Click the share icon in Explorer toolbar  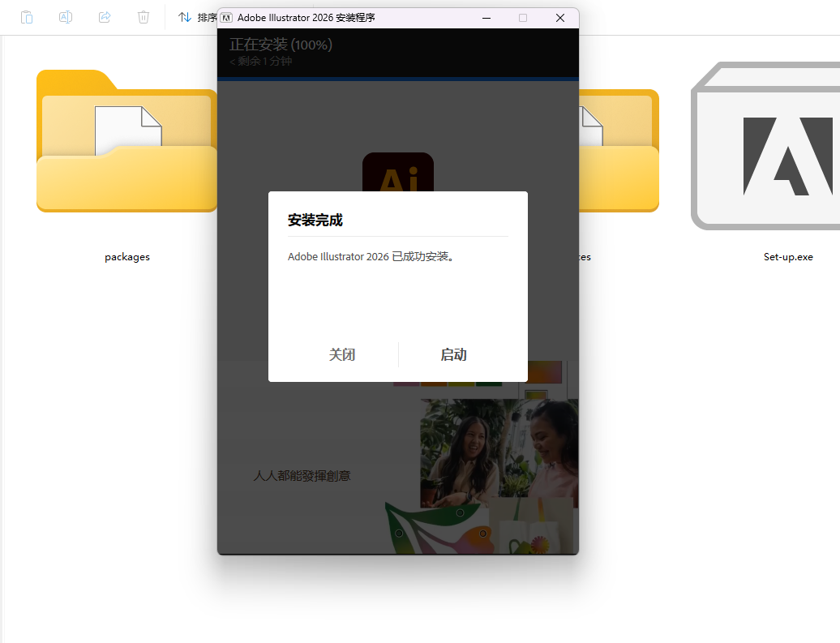coord(105,17)
